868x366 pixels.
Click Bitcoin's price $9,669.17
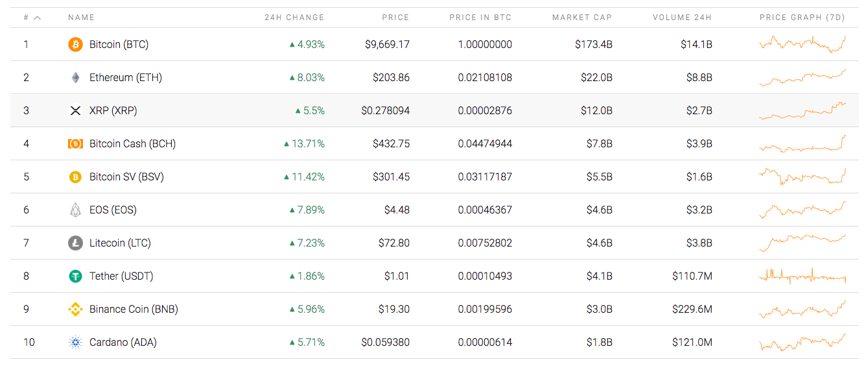pos(388,44)
